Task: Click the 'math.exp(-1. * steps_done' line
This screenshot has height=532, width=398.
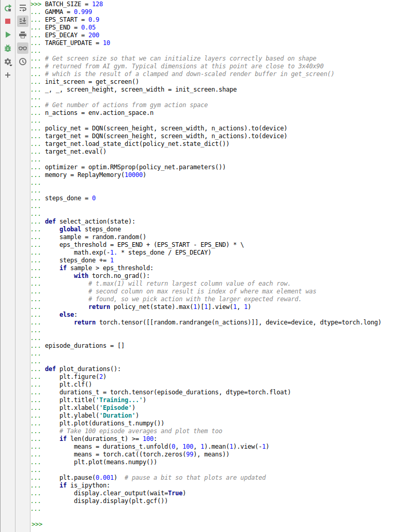Action: (142, 253)
